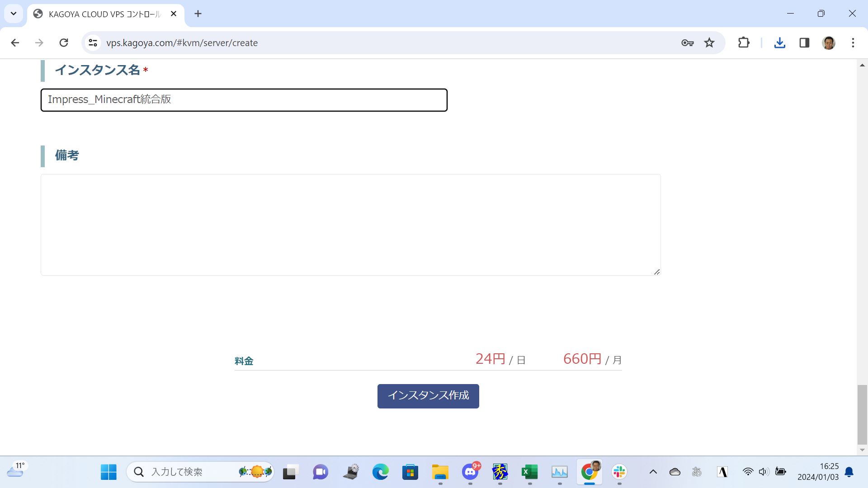Click the bookmark star icon
This screenshot has width=868, height=488.
coord(709,42)
